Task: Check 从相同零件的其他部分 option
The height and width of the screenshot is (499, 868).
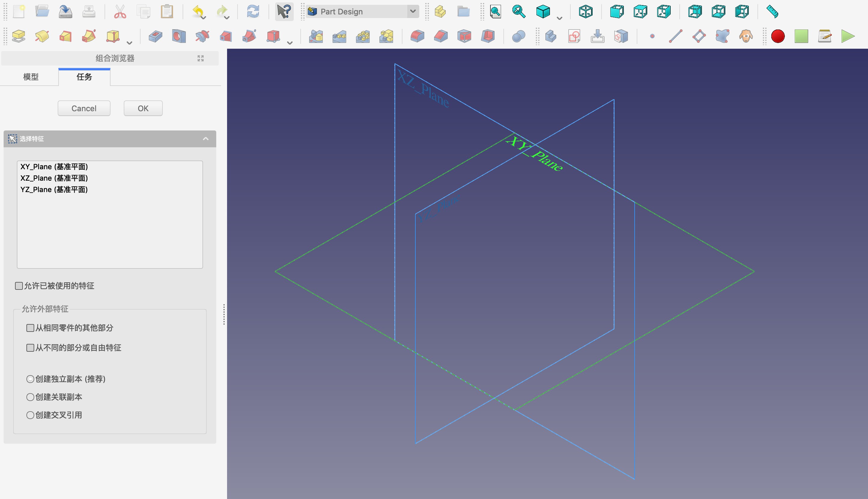Action: (x=30, y=328)
